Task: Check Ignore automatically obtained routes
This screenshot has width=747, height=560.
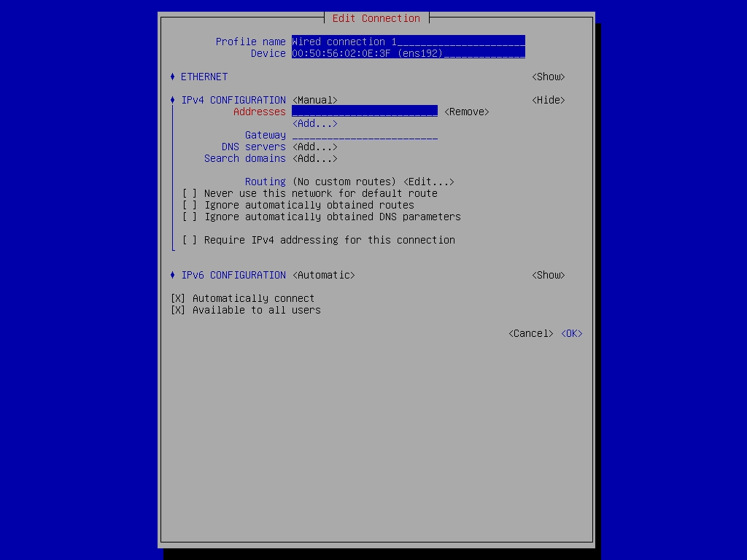Action: coord(190,205)
